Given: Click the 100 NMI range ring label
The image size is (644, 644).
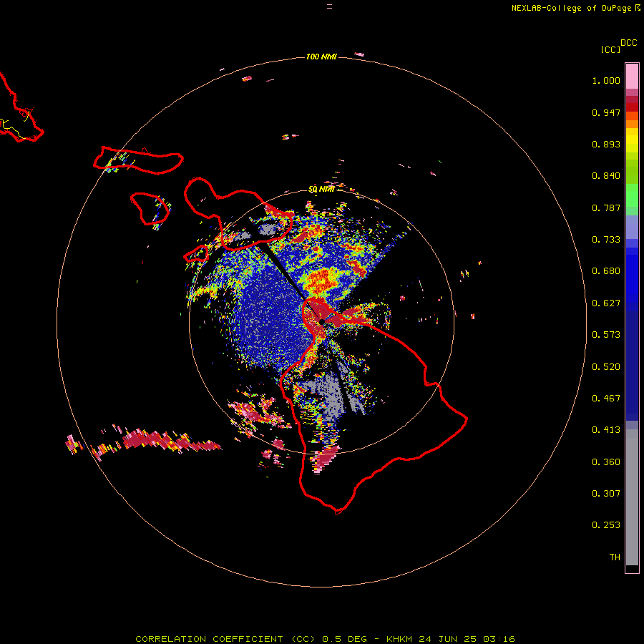Looking at the screenshot, I should pyautogui.click(x=321, y=57).
